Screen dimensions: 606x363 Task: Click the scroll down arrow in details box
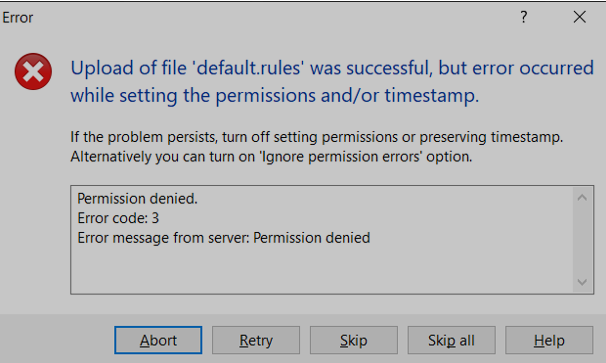[x=582, y=282]
